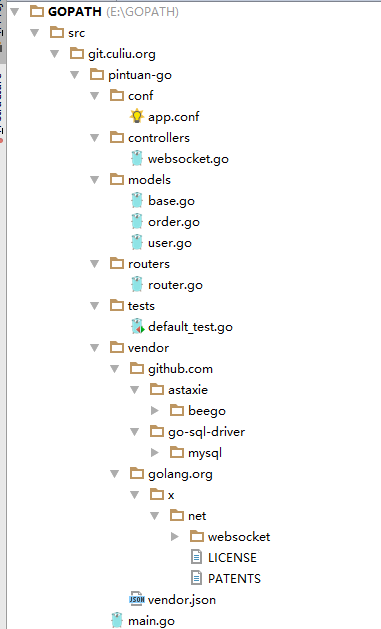Expand the beego folder arrow
Image resolution: width=381 pixels, height=629 pixels.
(155, 410)
